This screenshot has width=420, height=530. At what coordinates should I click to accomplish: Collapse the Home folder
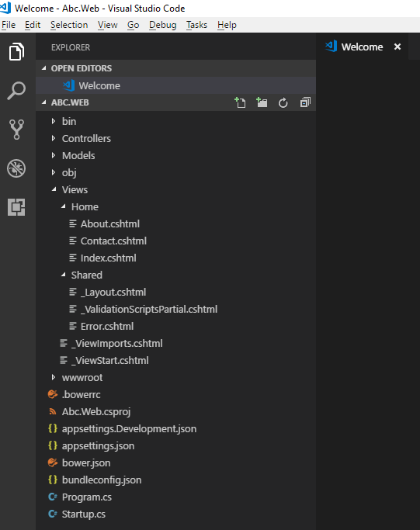pos(63,206)
